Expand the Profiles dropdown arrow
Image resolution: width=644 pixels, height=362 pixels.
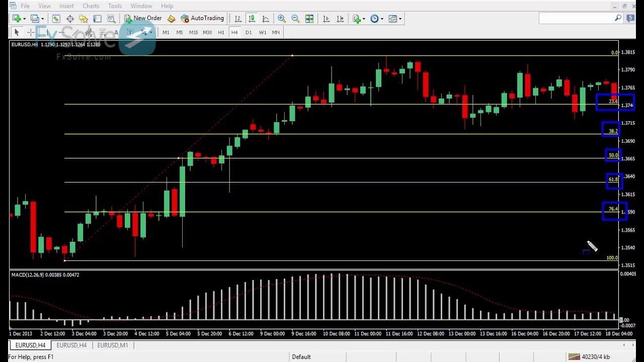point(42,19)
